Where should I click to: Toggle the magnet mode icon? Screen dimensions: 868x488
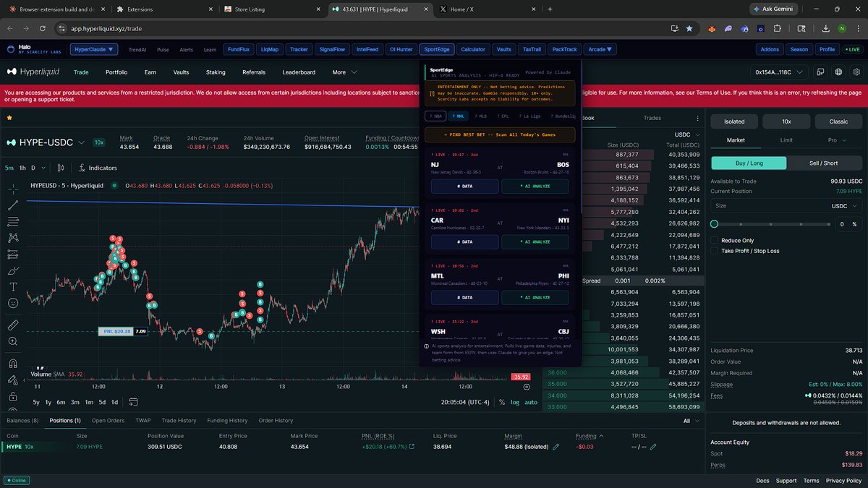(13, 363)
